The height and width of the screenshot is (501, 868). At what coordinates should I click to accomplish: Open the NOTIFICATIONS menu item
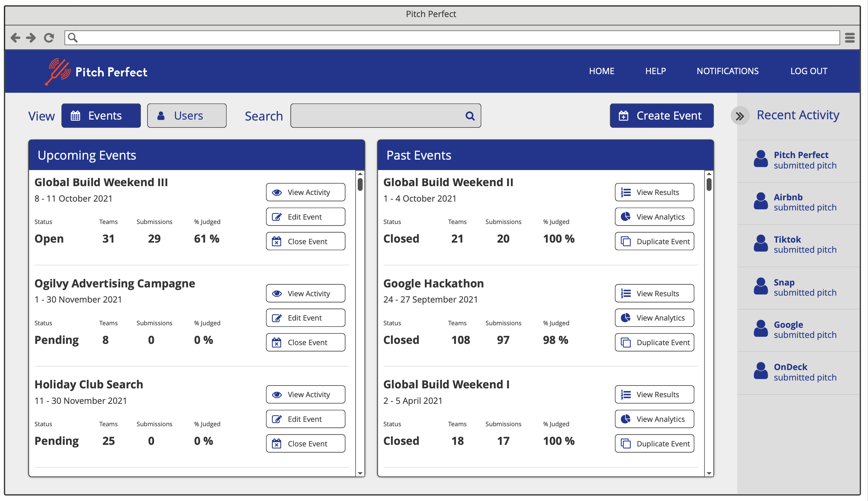[x=727, y=71]
